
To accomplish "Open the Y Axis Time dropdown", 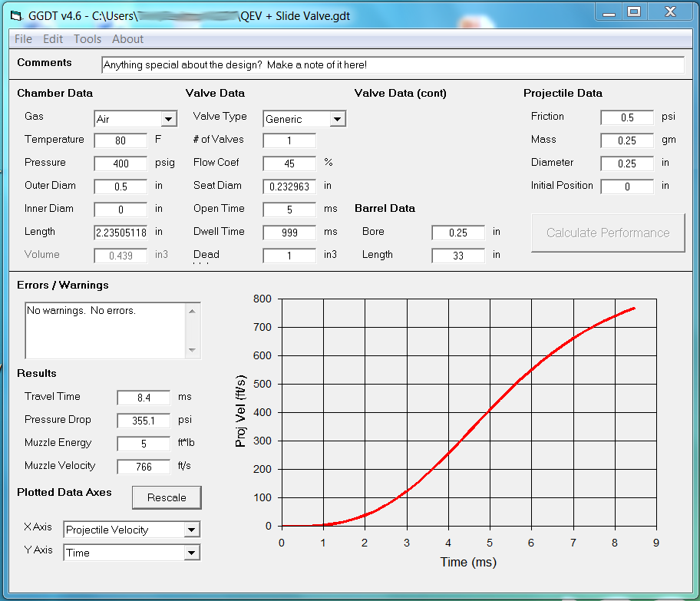I will (191, 553).
